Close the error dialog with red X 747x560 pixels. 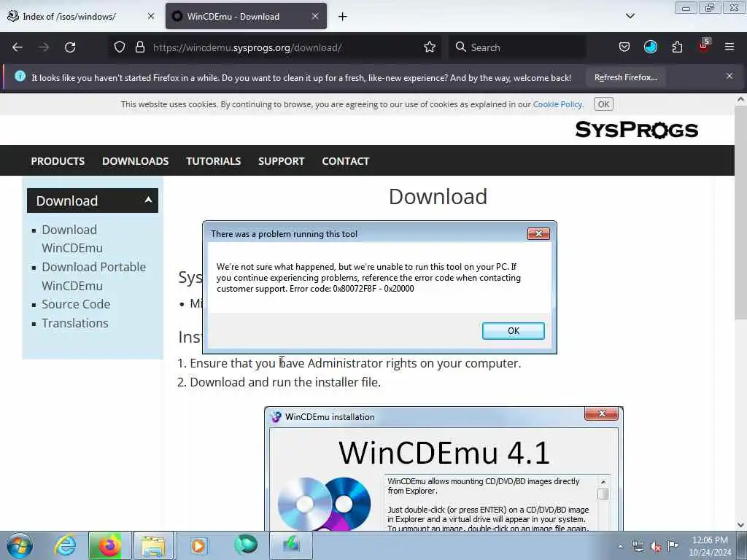point(538,234)
